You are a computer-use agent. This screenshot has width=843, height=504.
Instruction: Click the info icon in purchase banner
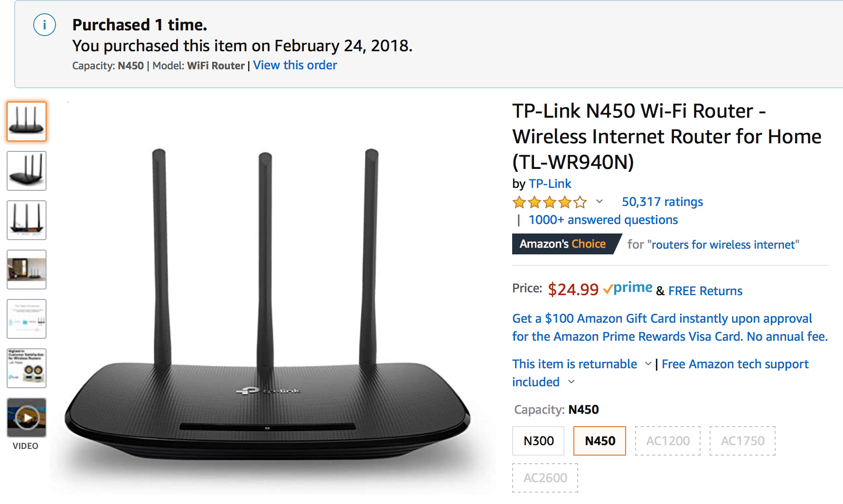pos(45,25)
